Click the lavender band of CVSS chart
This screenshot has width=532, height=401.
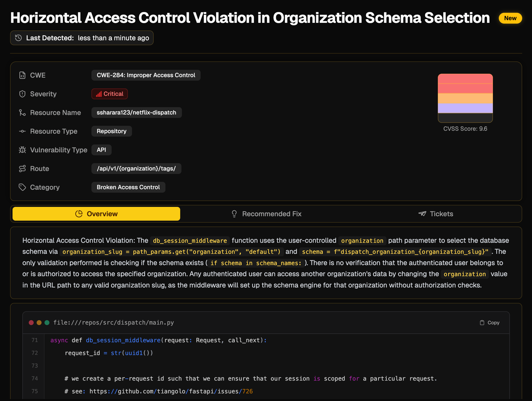pyautogui.click(x=465, y=108)
